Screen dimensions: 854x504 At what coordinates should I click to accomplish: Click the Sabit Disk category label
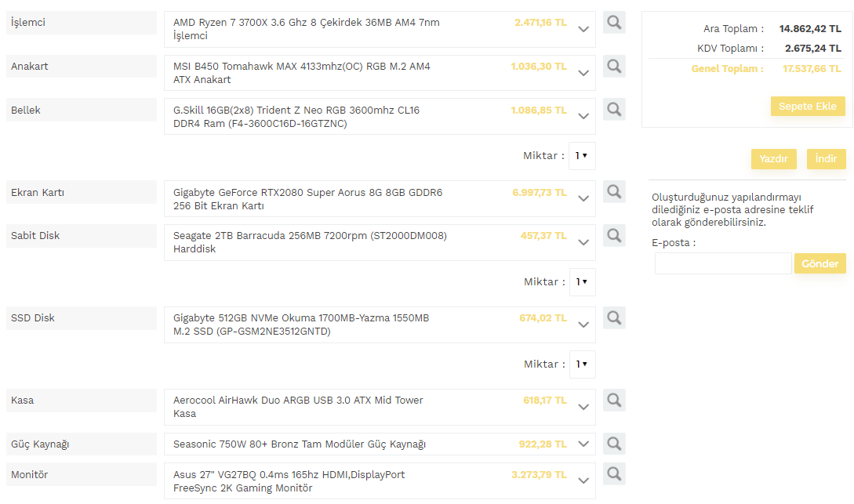(81, 236)
